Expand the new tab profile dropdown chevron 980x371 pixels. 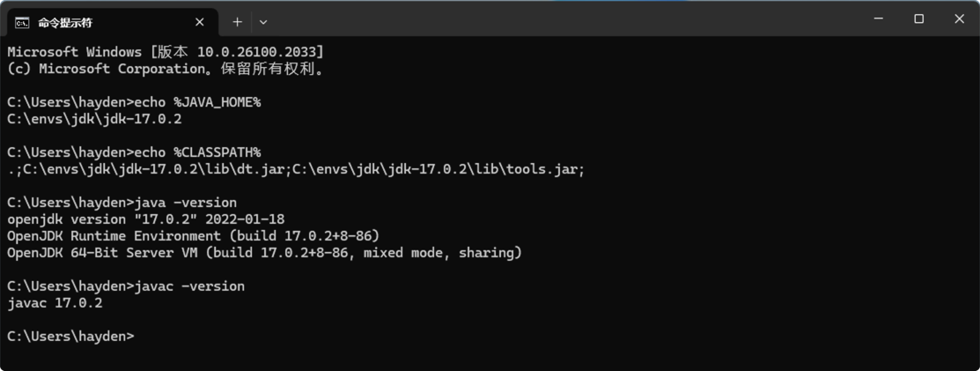click(x=263, y=22)
